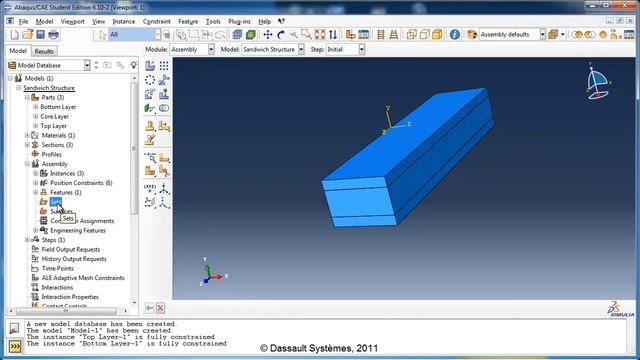
Task: Open a model database with folder icon
Action: pos(27,35)
